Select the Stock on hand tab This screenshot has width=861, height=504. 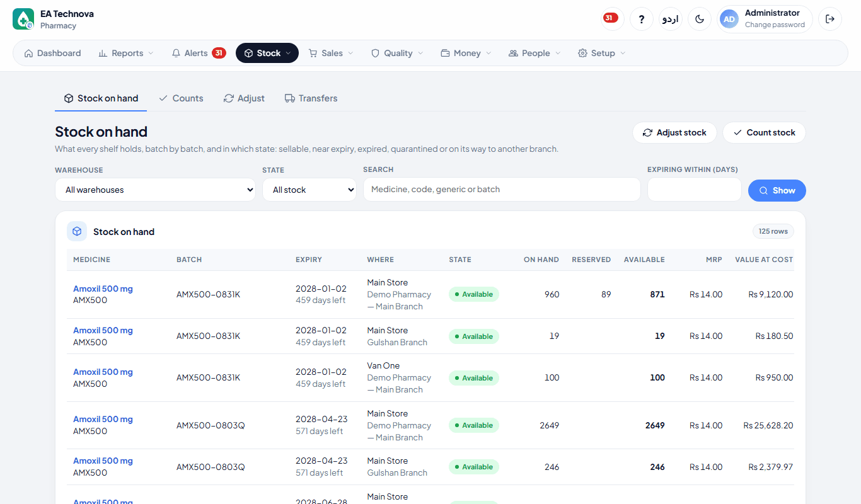pyautogui.click(x=101, y=98)
